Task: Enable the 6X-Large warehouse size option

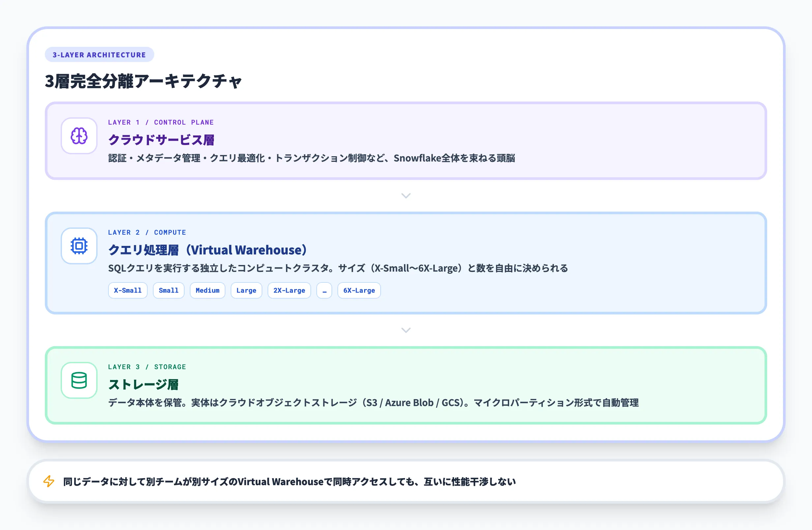Action: pyautogui.click(x=359, y=290)
